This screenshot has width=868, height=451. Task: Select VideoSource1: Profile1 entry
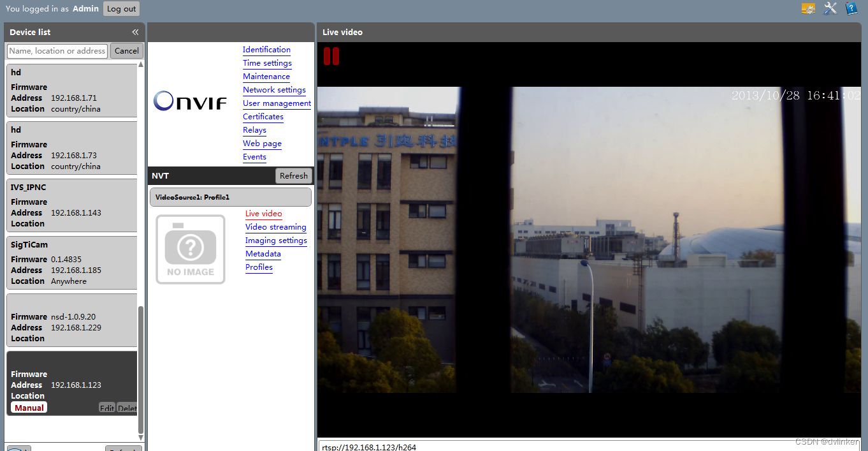tap(231, 197)
